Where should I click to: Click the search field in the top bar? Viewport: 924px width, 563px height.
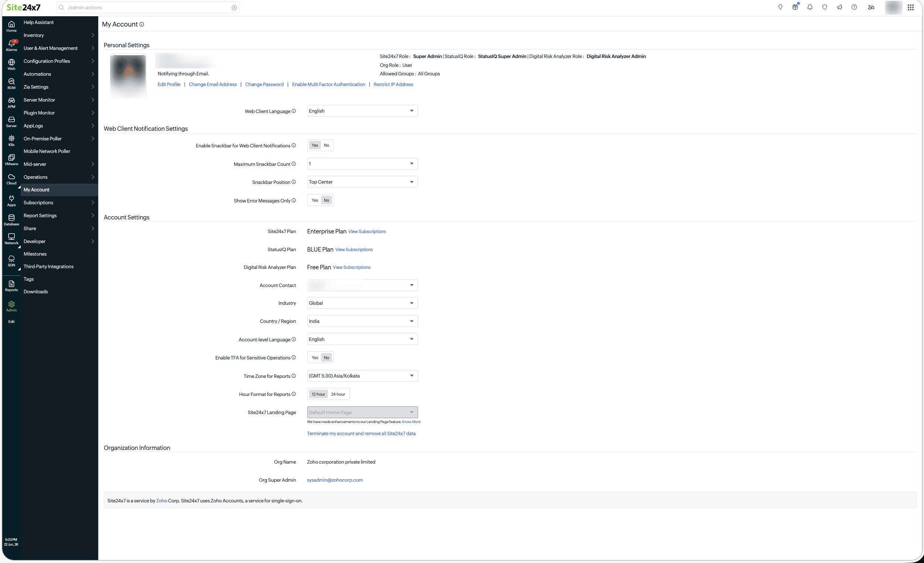pyautogui.click(x=148, y=7)
